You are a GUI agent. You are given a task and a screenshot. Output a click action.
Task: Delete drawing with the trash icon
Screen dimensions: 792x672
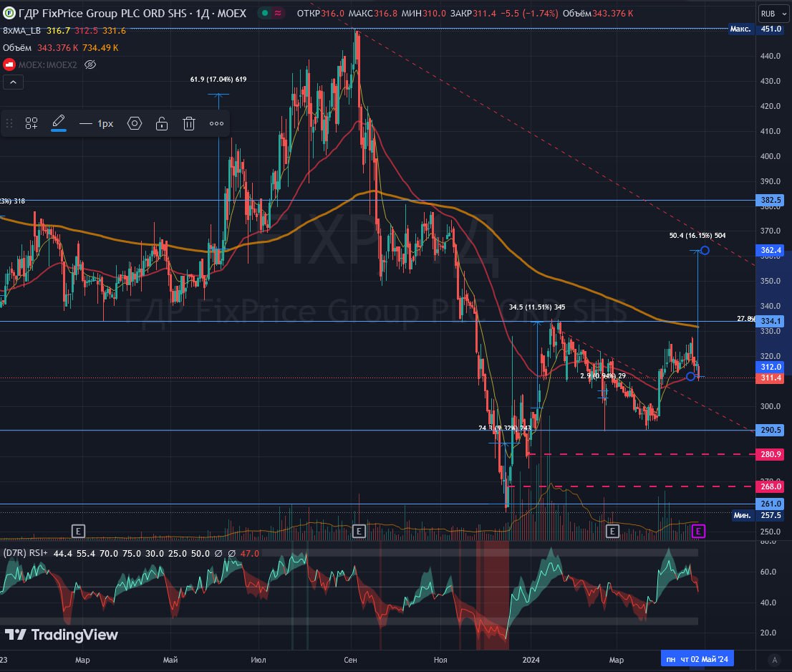click(189, 123)
